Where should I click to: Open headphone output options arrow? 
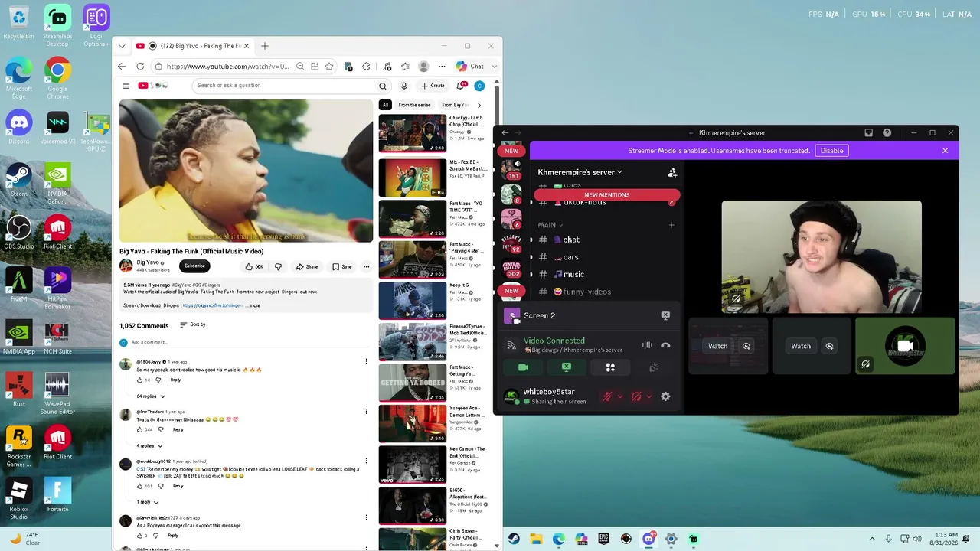[648, 396]
